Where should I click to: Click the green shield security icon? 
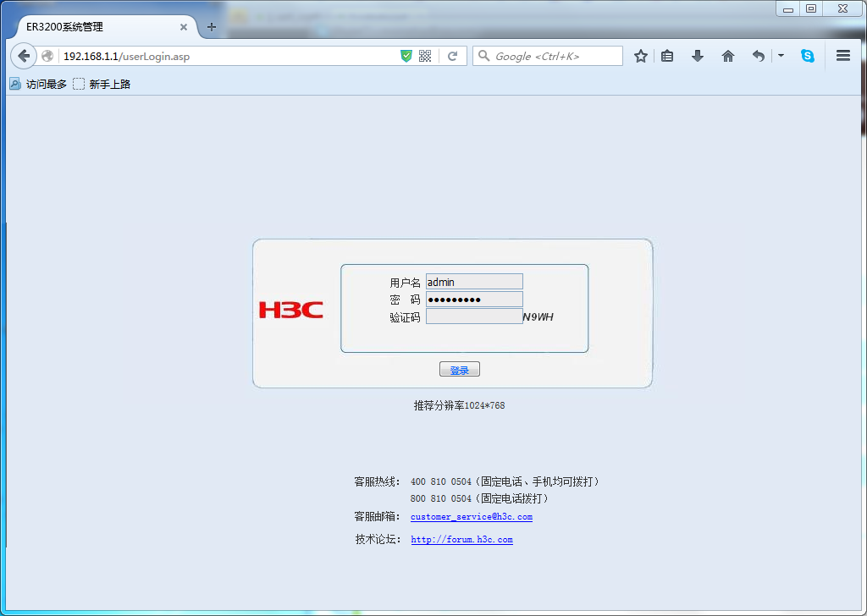(406, 56)
